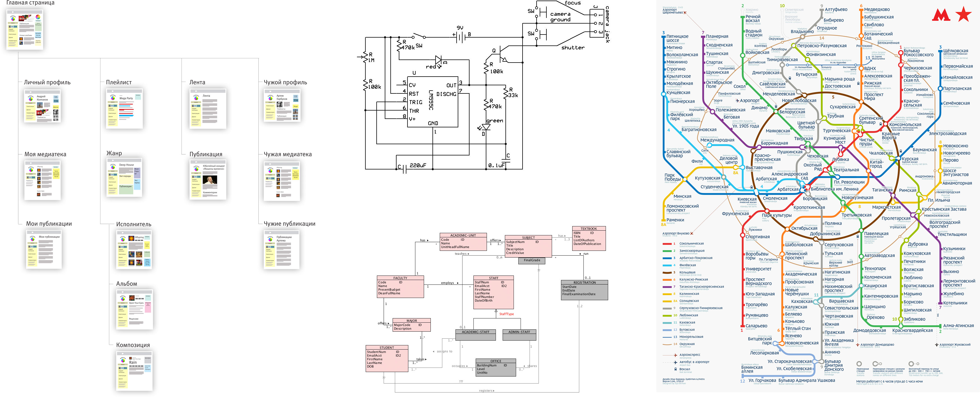Click the red StaffType label
The width and height of the screenshot is (980, 397).
(x=506, y=314)
